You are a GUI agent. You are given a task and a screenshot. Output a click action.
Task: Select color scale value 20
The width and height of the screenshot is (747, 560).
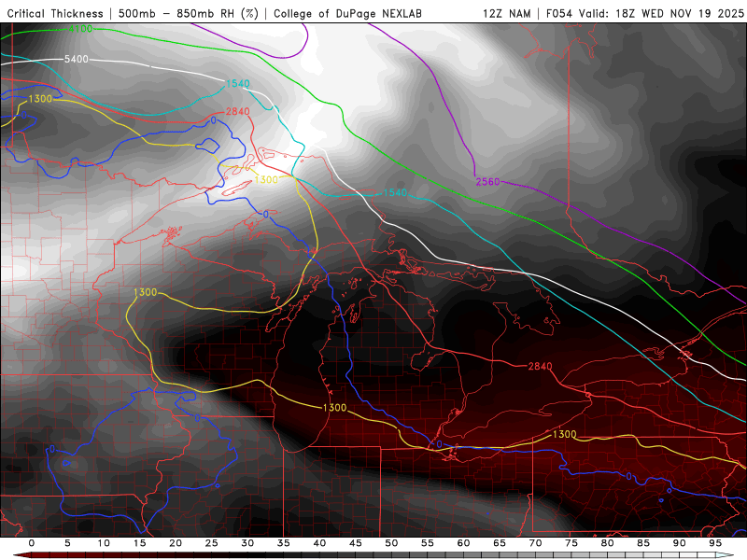click(176, 543)
